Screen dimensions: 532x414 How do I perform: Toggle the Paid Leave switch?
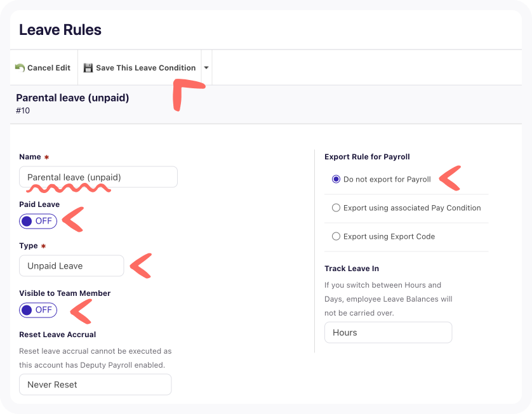pos(38,221)
